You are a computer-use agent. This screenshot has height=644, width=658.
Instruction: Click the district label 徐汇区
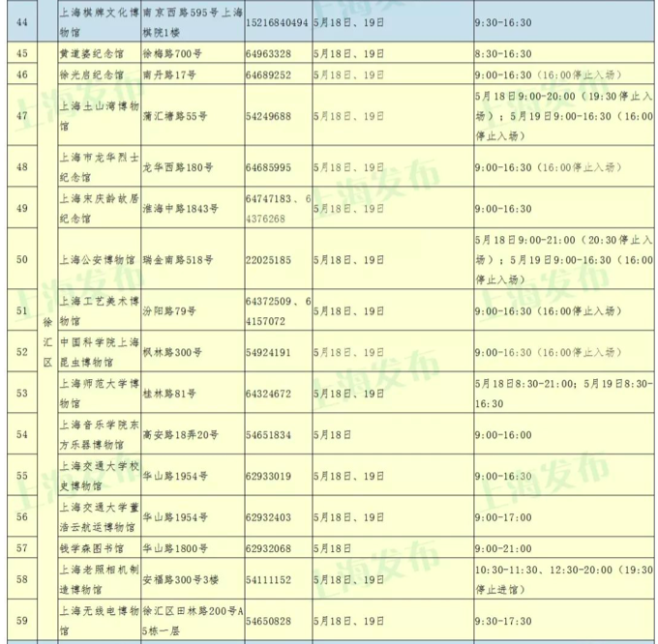coord(47,342)
